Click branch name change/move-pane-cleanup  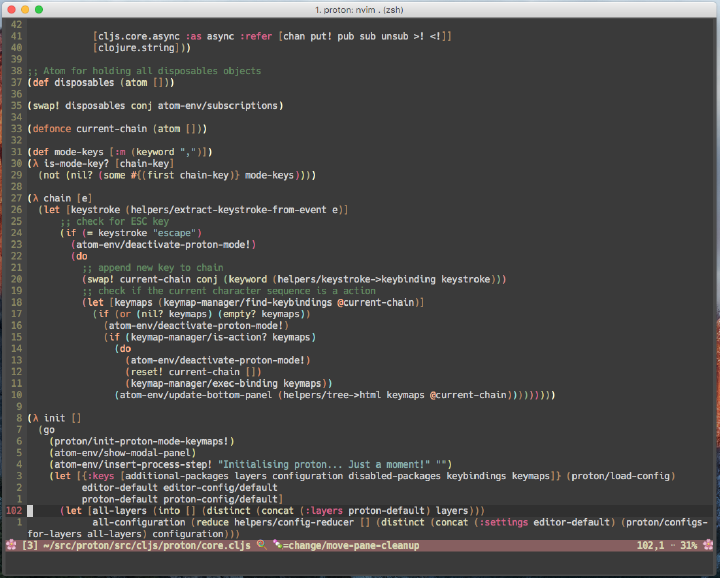(x=354, y=545)
